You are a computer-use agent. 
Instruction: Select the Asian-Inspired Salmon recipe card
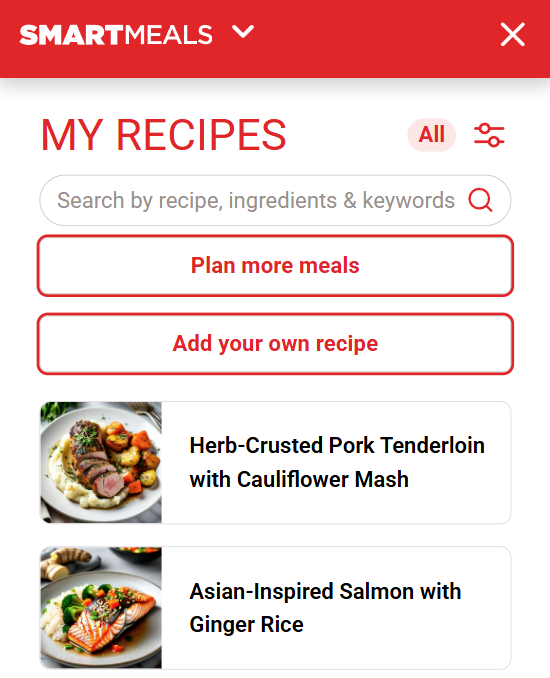(x=275, y=608)
